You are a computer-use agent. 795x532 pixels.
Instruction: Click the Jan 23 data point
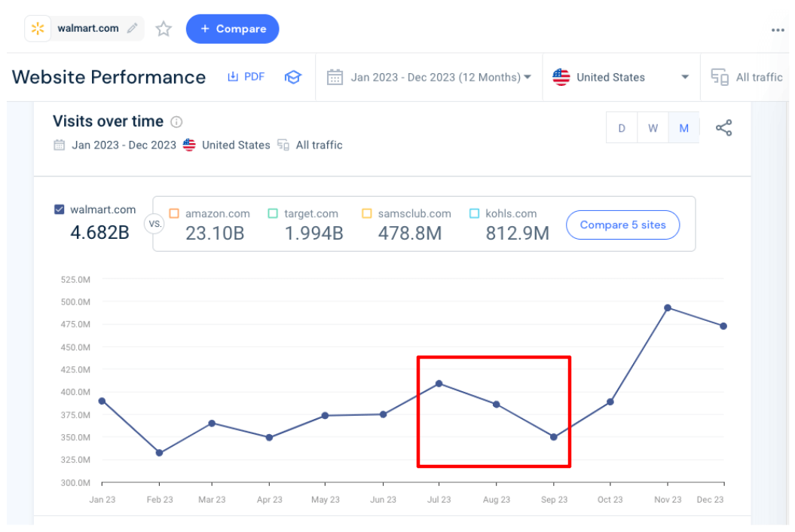(x=102, y=401)
